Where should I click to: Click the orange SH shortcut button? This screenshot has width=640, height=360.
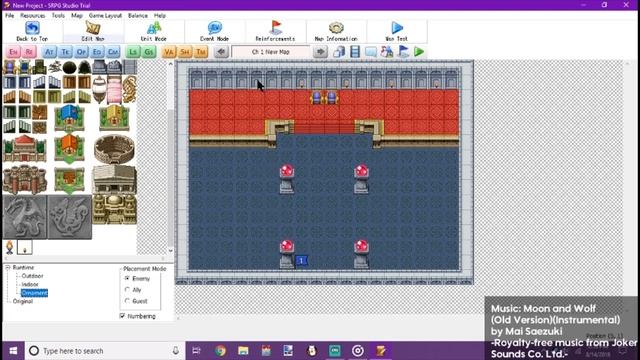184,52
